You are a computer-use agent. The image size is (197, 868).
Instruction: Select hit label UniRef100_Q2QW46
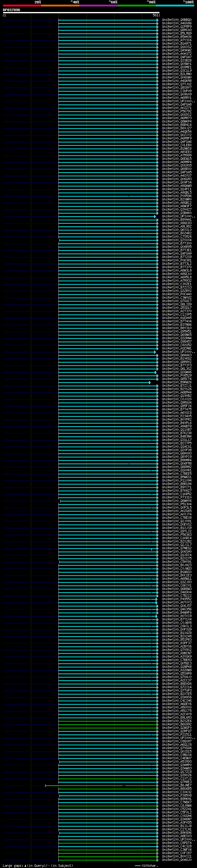pos(177,372)
